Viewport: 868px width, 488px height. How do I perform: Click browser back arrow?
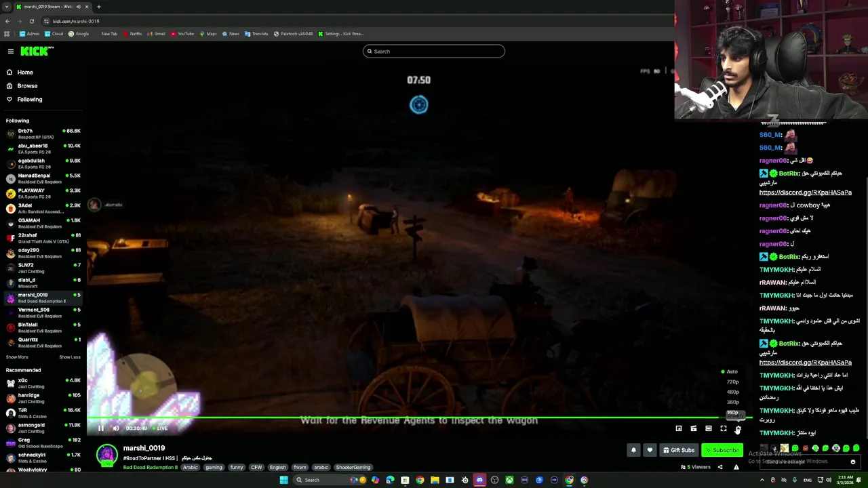pyautogui.click(x=7, y=21)
